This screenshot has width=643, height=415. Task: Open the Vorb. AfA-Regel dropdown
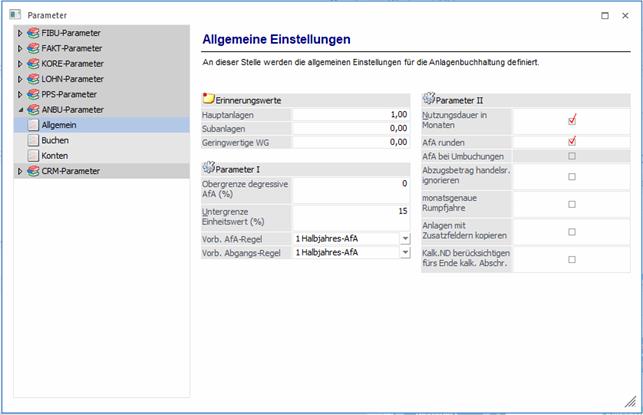(404, 238)
